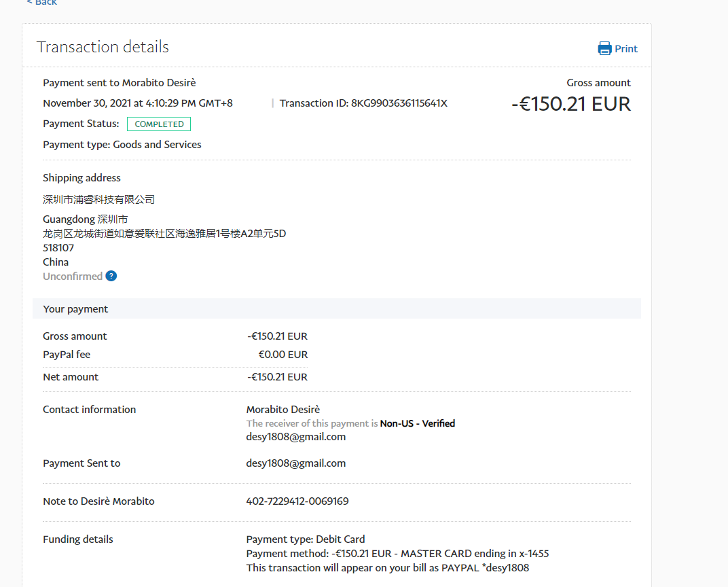Click the COMPLETED payment status badge
Image resolution: width=728 pixels, height=587 pixels.
click(x=159, y=124)
